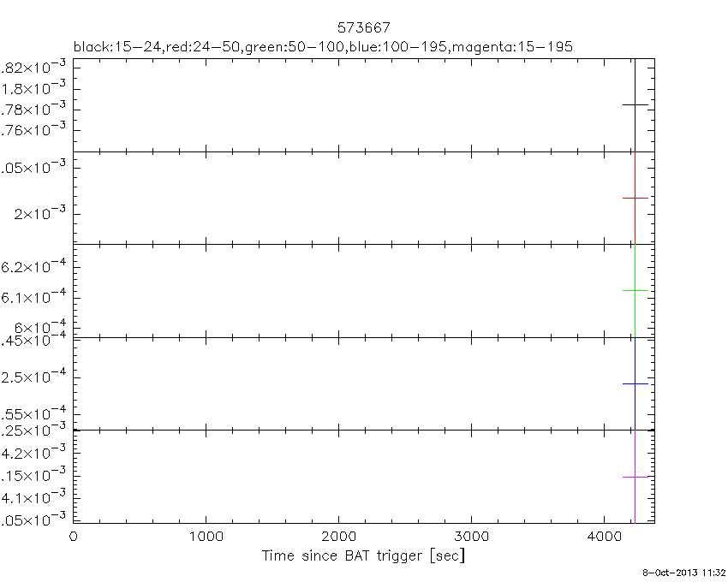The width and height of the screenshot is (728, 582).
Task: Click the 4.2×10⁻³ y-axis label in bottom panel
Action: pos(34,453)
